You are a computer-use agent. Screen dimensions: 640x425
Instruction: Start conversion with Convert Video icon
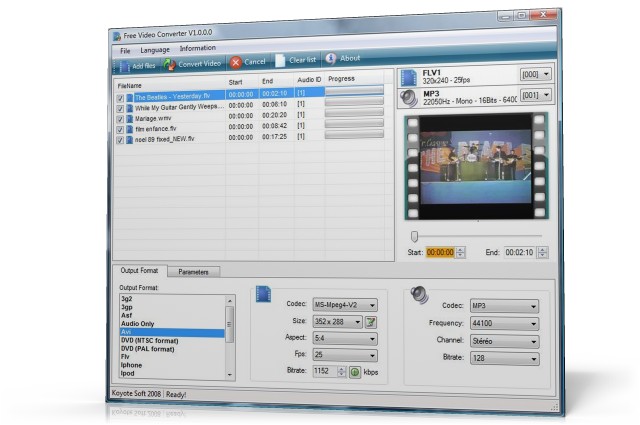(x=170, y=64)
